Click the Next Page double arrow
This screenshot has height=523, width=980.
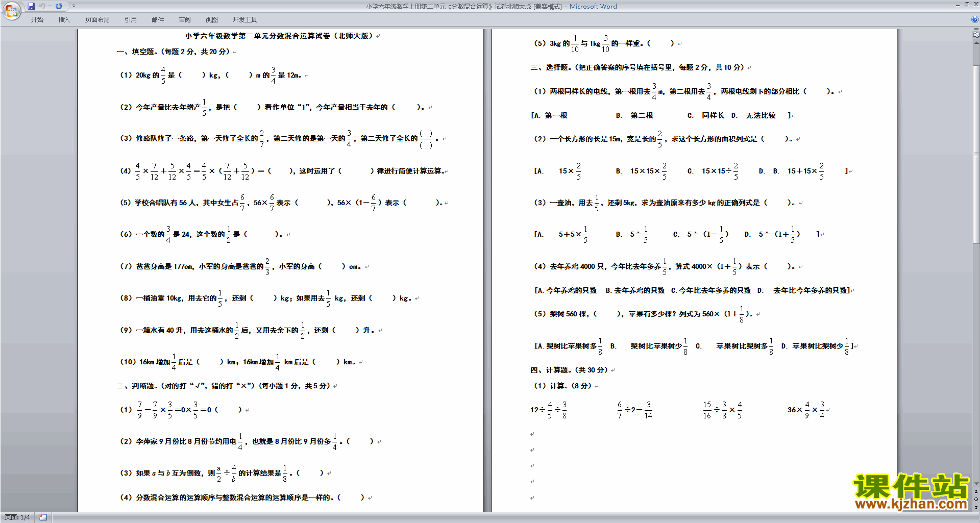coord(976,507)
